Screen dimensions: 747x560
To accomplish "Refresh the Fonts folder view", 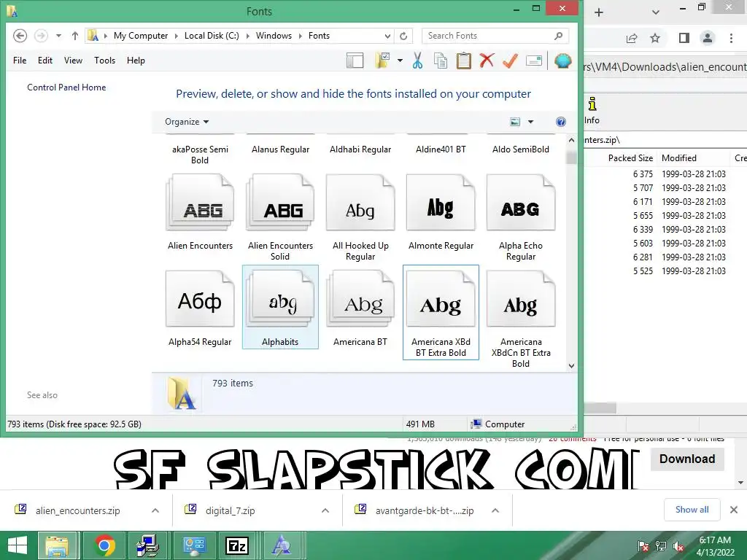I will [403, 36].
